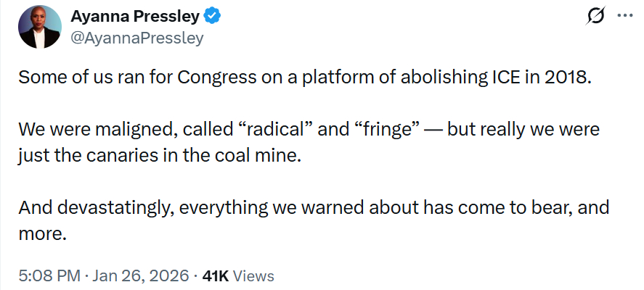Image resolution: width=644 pixels, height=290 pixels.
Task: Click the Jan 26, 2026 date
Action: [141, 275]
